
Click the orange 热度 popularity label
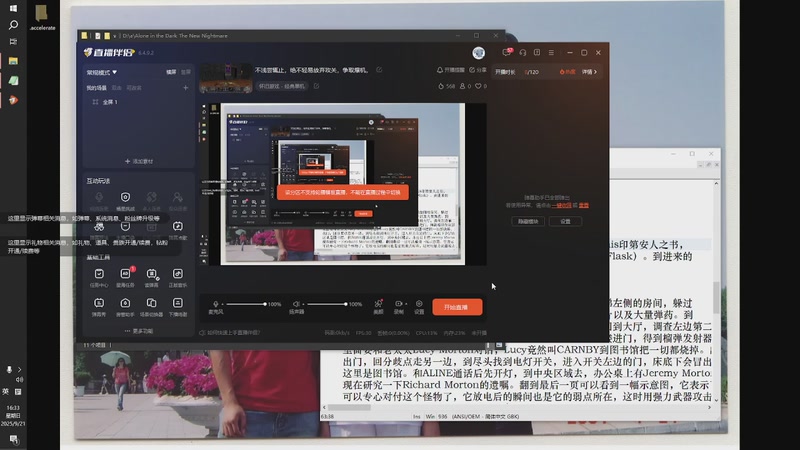point(567,72)
